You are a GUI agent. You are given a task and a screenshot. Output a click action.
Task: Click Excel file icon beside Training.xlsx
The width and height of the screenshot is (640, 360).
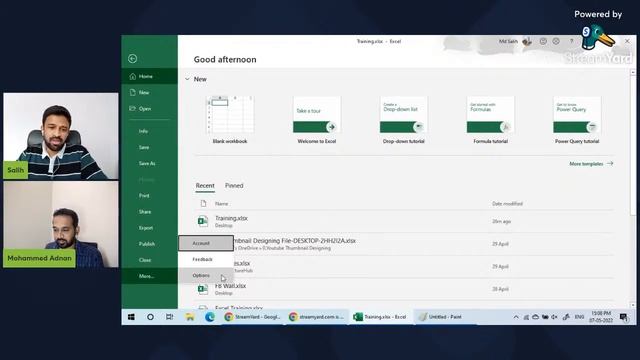coord(203,221)
